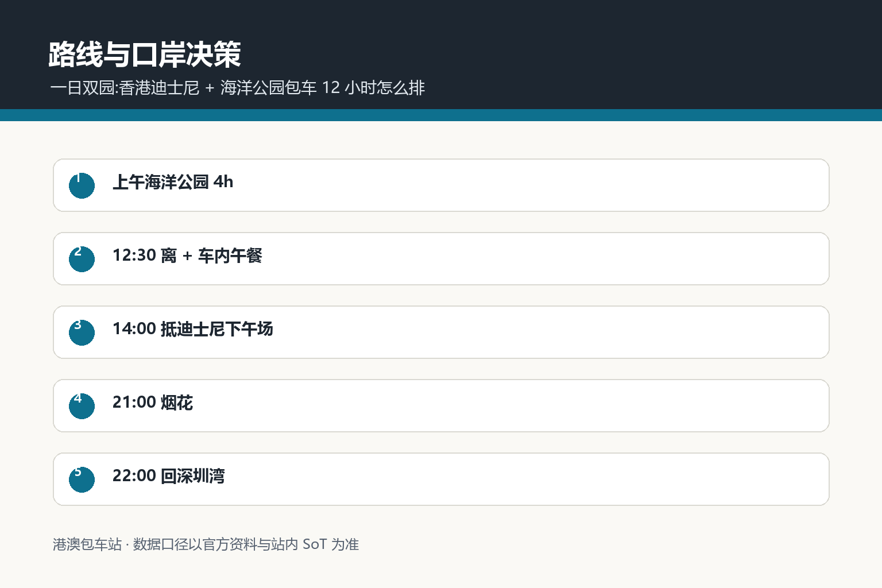The width and height of the screenshot is (882, 588).
Task: Click the dark header banner area
Action: tap(441, 55)
